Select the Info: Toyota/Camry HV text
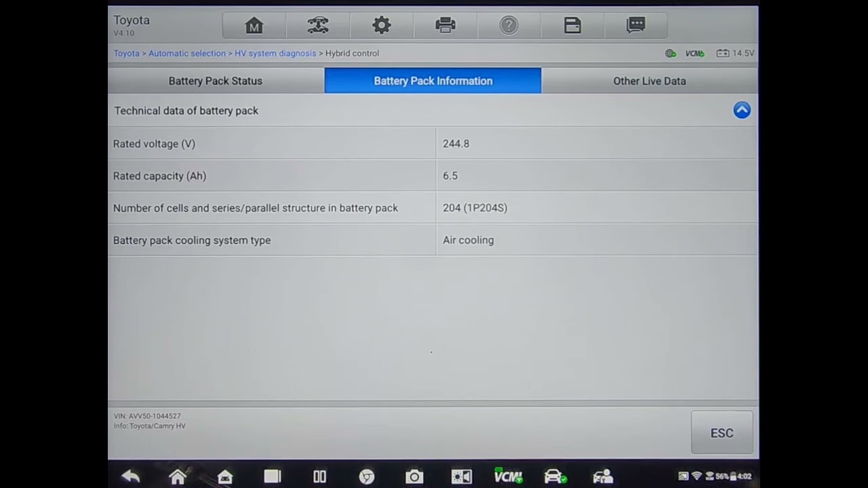 click(x=149, y=426)
